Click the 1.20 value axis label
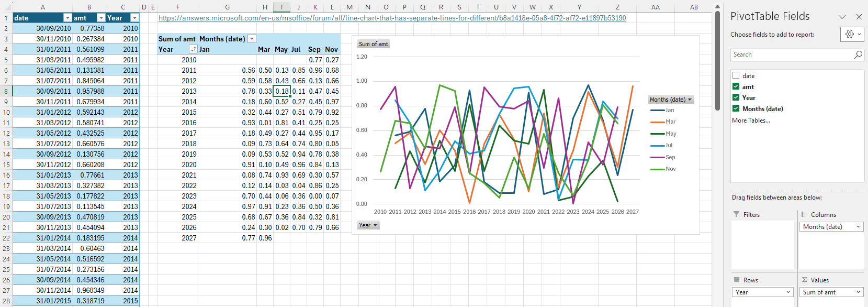The height and width of the screenshot is (307, 868). pyautogui.click(x=362, y=56)
